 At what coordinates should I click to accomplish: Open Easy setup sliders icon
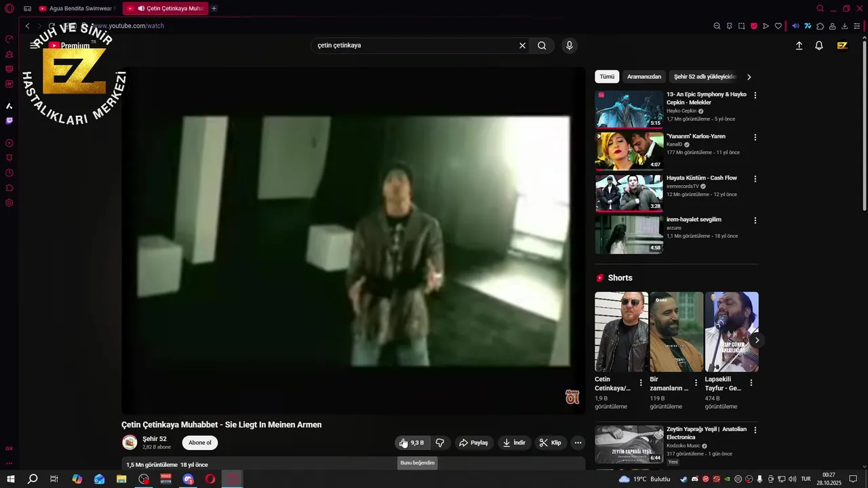tap(856, 26)
